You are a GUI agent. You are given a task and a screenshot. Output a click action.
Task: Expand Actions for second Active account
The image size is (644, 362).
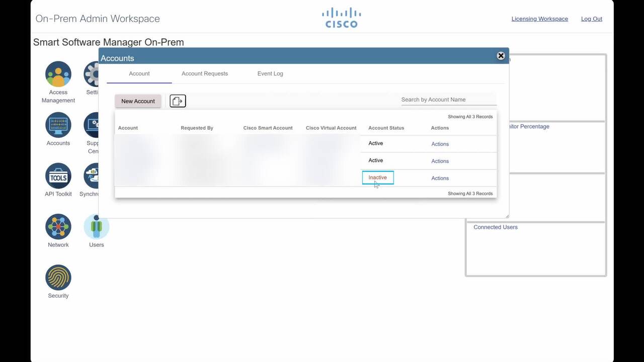tap(440, 161)
